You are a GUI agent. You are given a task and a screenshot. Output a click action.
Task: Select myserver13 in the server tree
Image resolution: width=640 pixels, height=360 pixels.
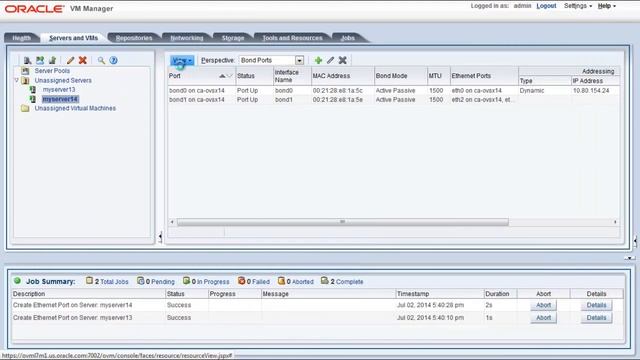pos(59,89)
